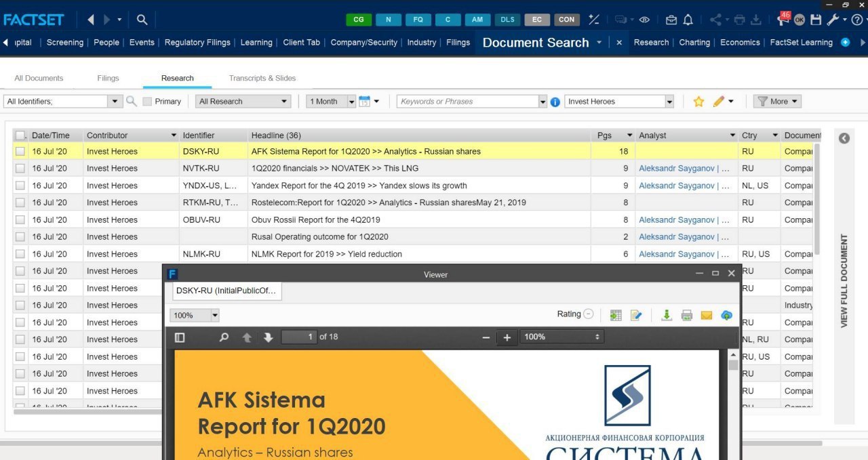Screen dimensions: 868x460
Task: Open the CON shortcut button
Action: (567, 20)
